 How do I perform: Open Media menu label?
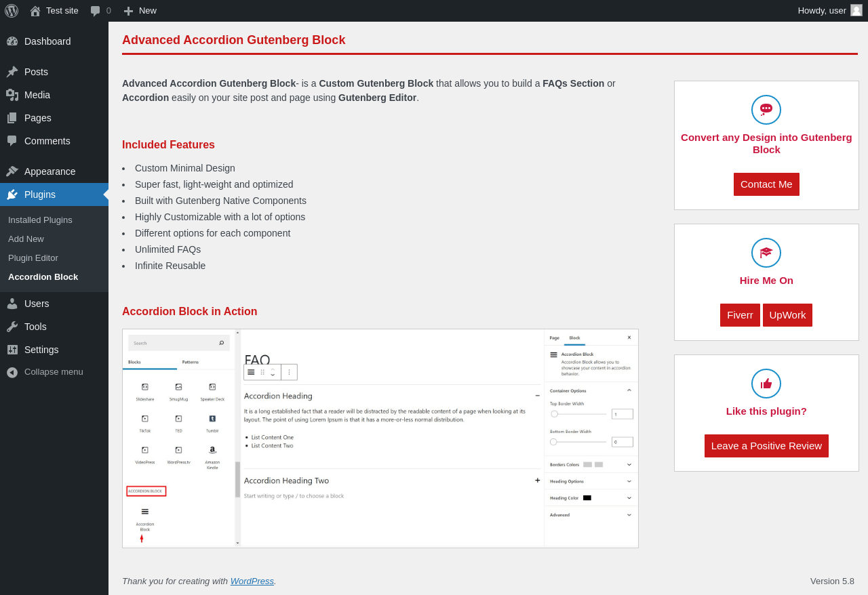[x=37, y=95]
